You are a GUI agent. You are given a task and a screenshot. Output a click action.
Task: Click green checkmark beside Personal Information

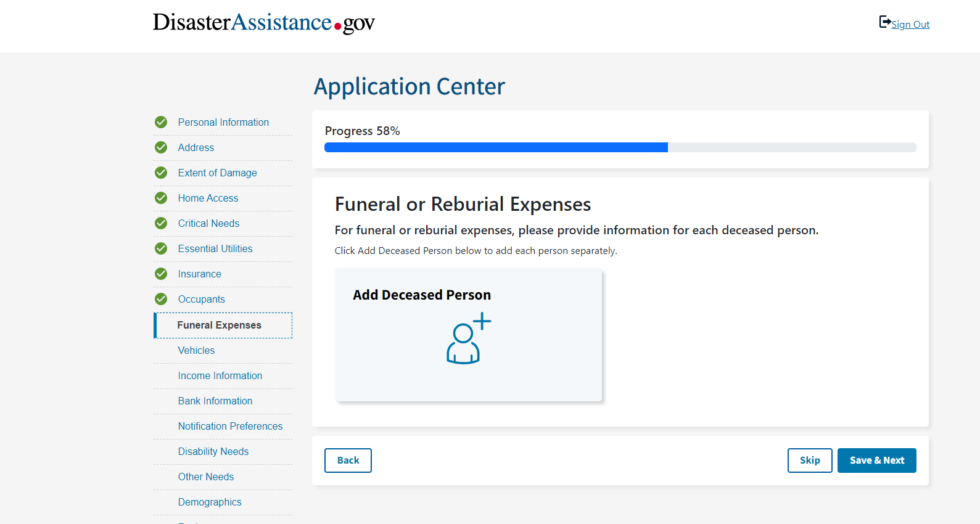coord(161,122)
